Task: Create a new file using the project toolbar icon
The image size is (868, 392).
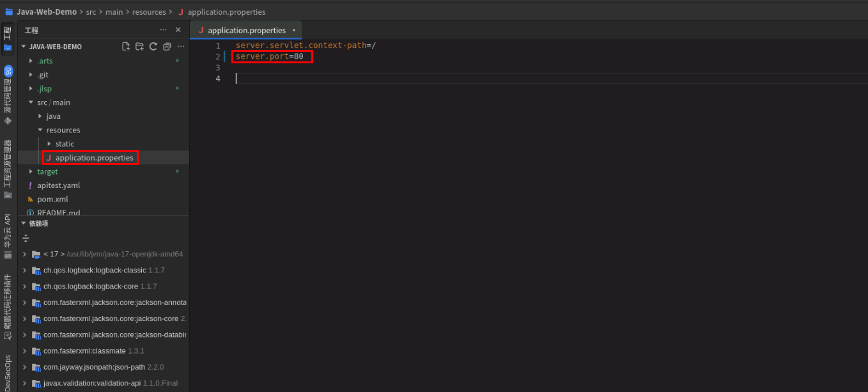Action: pos(126,46)
